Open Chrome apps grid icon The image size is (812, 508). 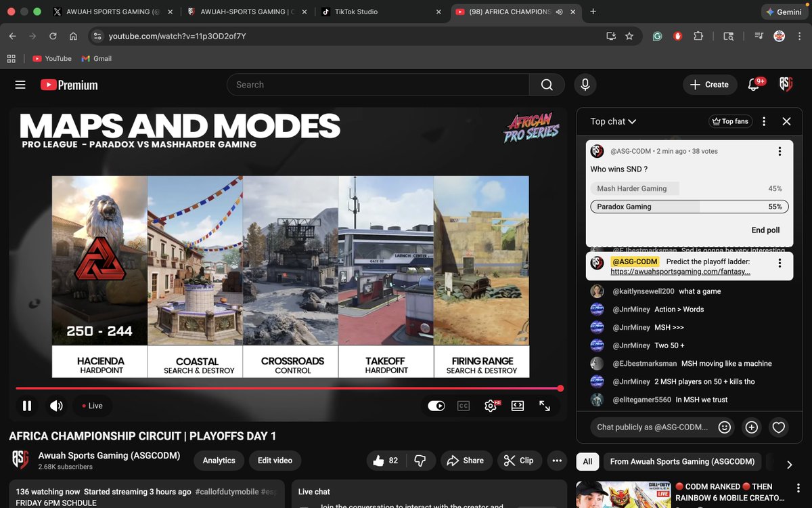point(11,58)
